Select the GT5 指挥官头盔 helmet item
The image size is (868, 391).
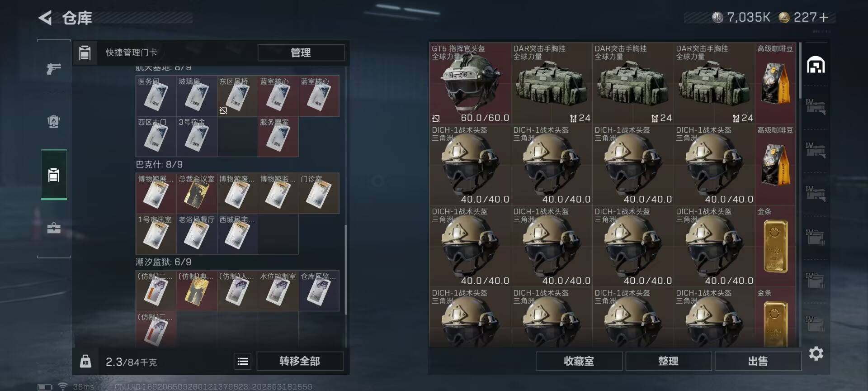(470, 83)
